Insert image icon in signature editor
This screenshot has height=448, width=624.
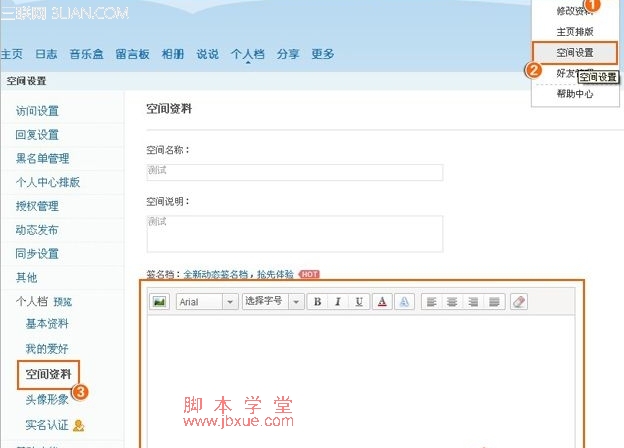[160, 302]
